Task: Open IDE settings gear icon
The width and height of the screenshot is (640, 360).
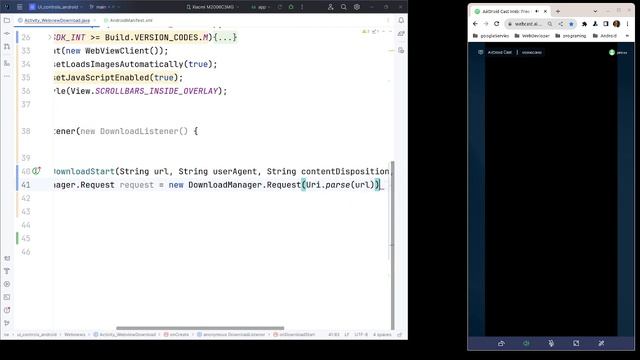Action: pyautogui.click(x=357, y=7)
